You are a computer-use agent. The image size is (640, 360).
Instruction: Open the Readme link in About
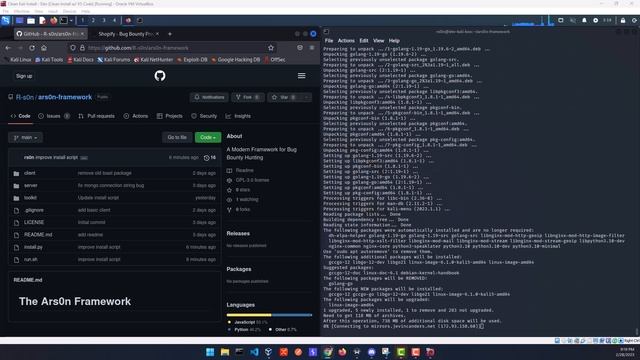(x=244, y=170)
